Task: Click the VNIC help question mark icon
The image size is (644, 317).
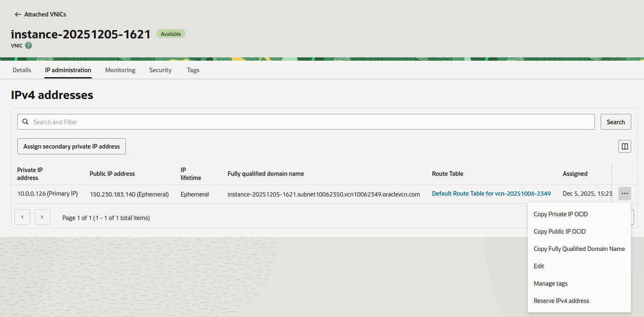Action: point(28,45)
